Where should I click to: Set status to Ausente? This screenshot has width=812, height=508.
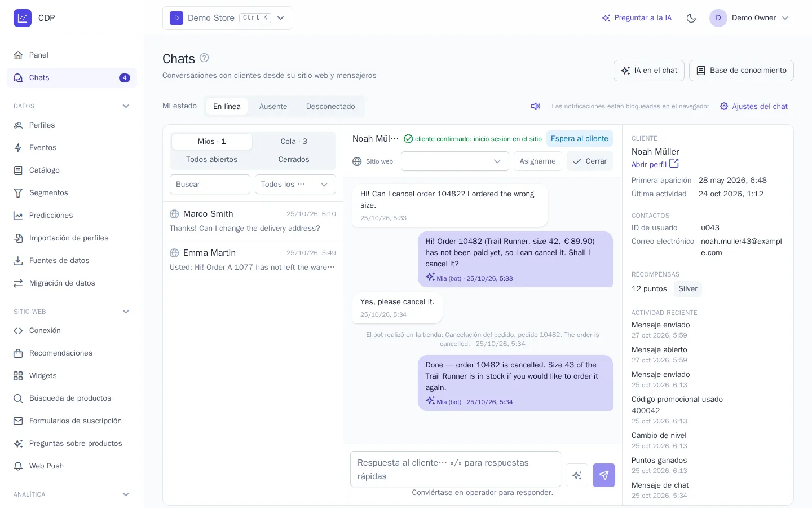(273, 106)
